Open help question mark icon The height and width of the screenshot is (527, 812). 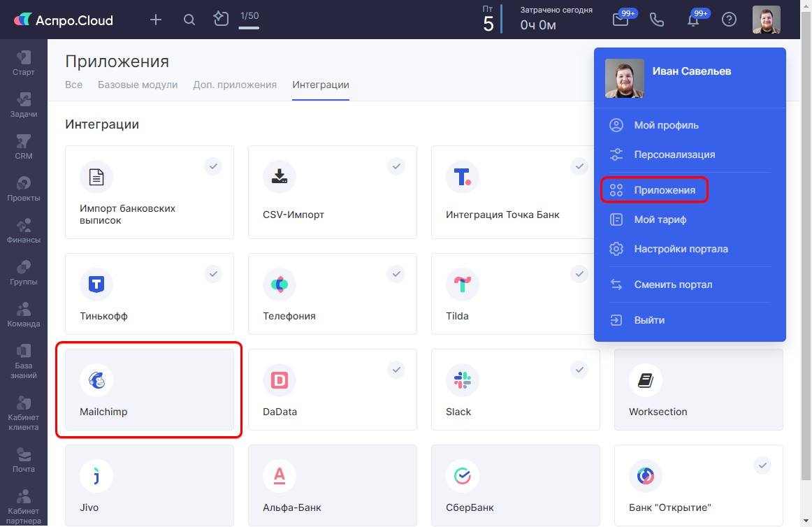pyautogui.click(x=729, y=20)
